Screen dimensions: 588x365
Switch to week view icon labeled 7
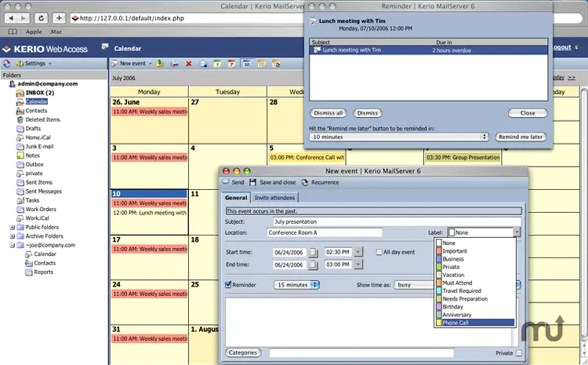click(x=231, y=64)
